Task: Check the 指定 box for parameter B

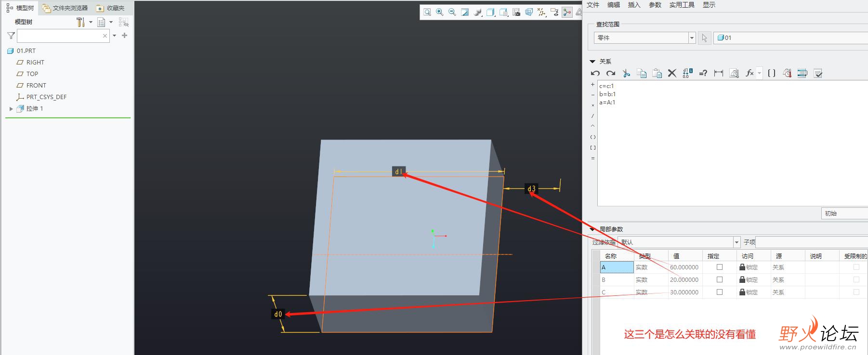Action: 720,279
